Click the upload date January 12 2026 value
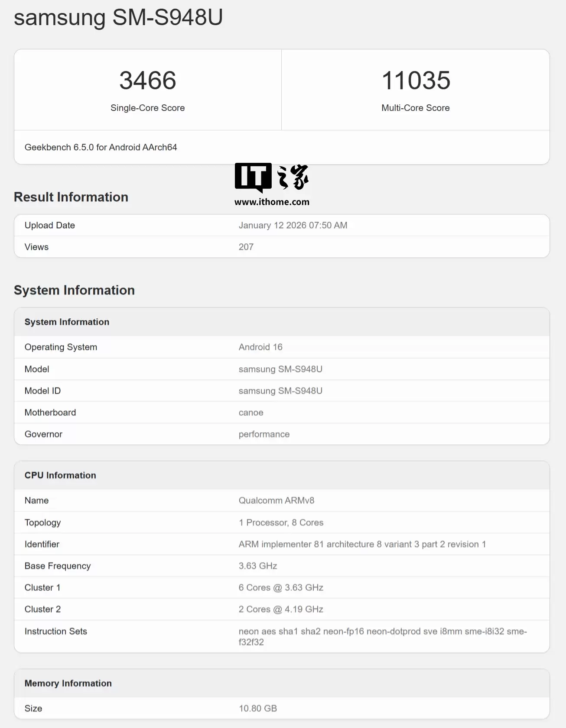The width and height of the screenshot is (566, 728). (293, 225)
